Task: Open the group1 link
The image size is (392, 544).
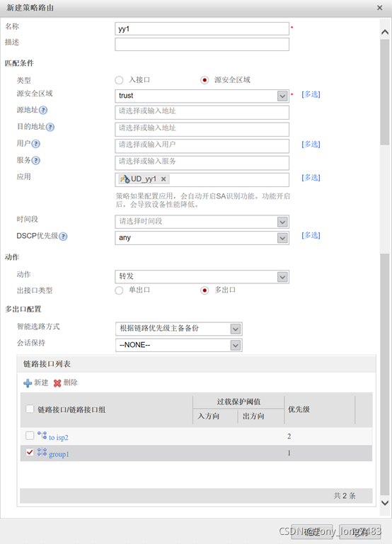Action: point(59,454)
